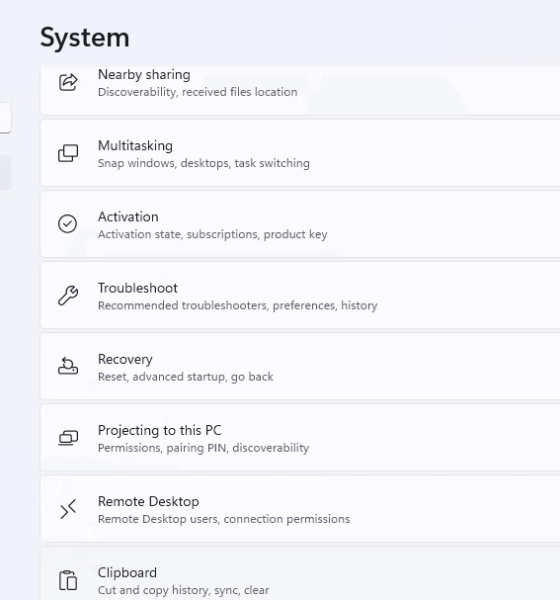This screenshot has height=600, width=560.
Task: Open the Clipboard settings
Action: (300, 574)
